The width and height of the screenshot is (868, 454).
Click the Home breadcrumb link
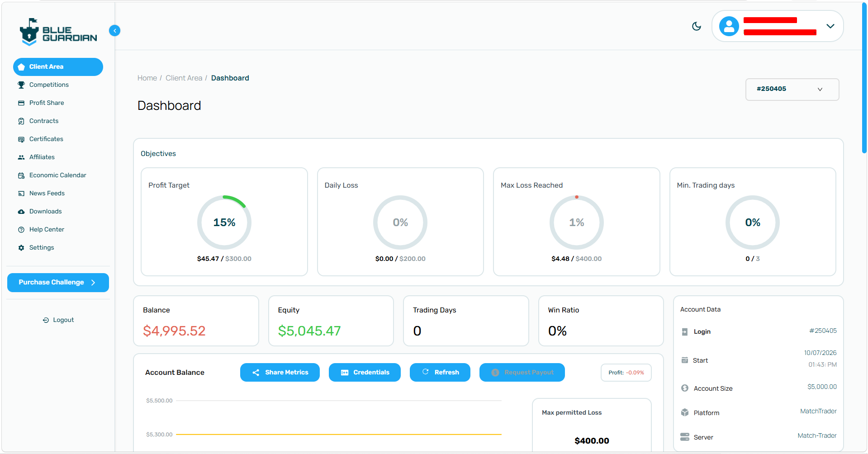coord(147,78)
